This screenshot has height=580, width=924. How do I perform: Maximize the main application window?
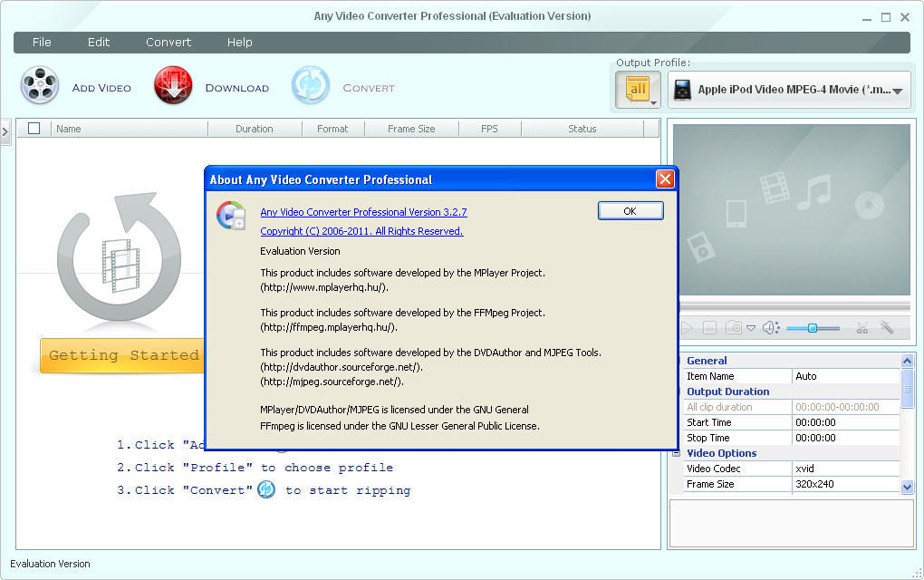(x=886, y=17)
